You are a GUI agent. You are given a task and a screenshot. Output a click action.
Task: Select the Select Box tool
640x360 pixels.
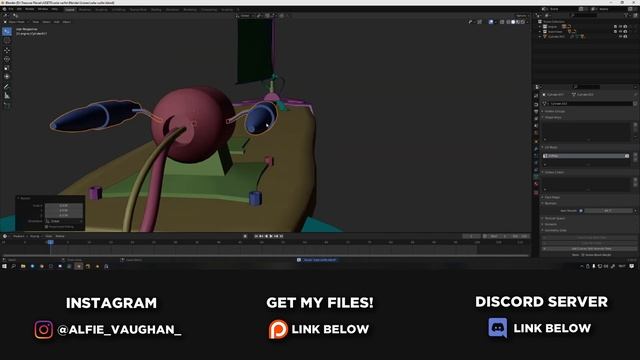7,31
